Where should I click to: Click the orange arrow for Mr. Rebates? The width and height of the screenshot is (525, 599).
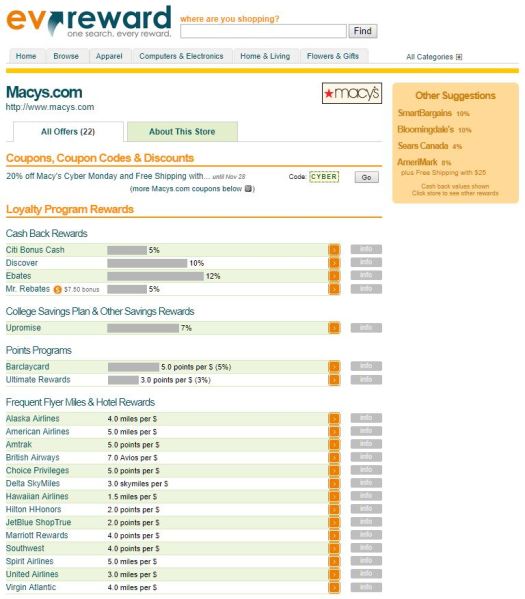tap(334, 289)
